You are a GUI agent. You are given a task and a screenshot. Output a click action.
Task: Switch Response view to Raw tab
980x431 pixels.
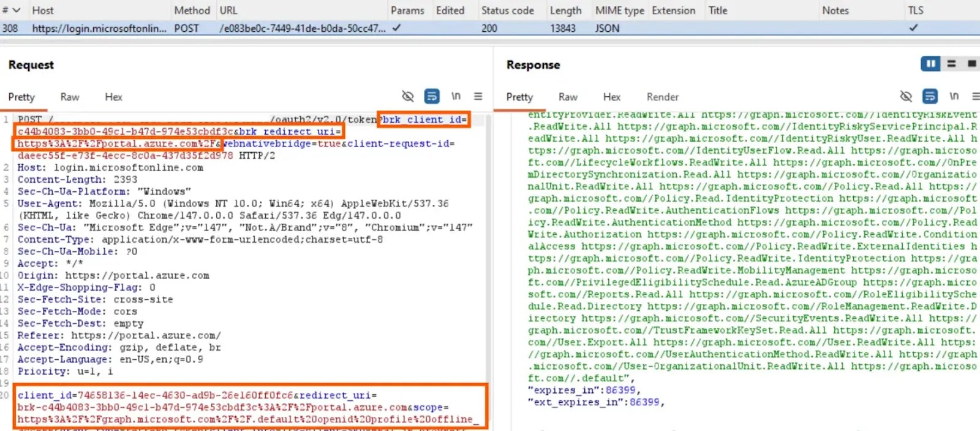coord(568,97)
